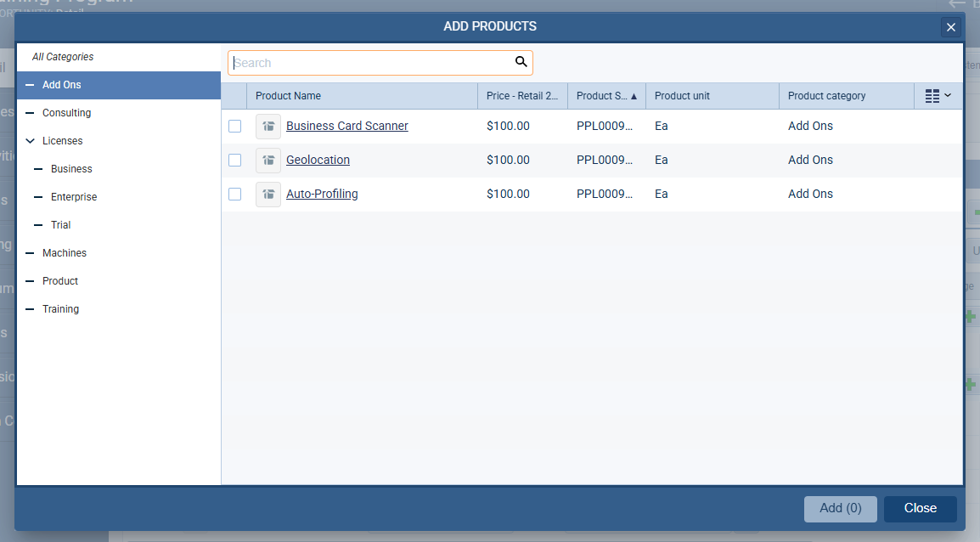The width and height of the screenshot is (980, 542).
Task: Select the Geolocation row checkbox
Action: pos(234,159)
